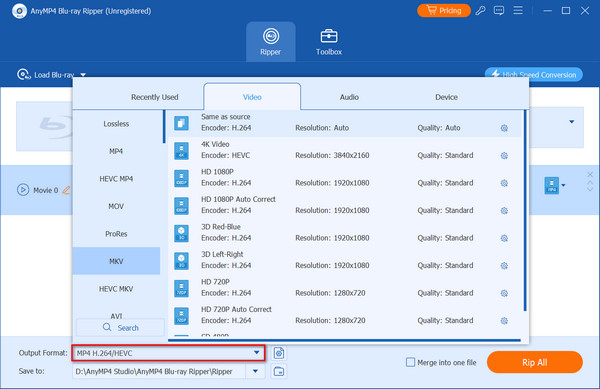Enable Merge into one file checkbox
The width and height of the screenshot is (600, 389).
410,362
